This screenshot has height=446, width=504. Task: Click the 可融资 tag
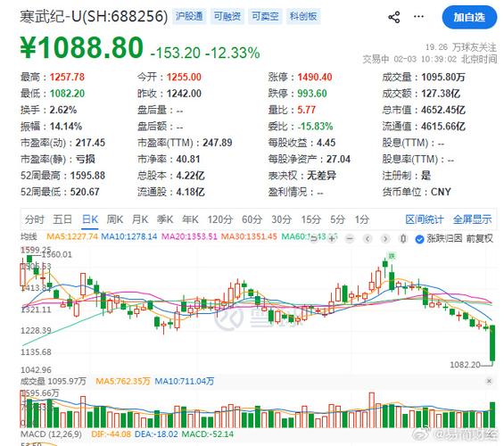tap(227, 16)
